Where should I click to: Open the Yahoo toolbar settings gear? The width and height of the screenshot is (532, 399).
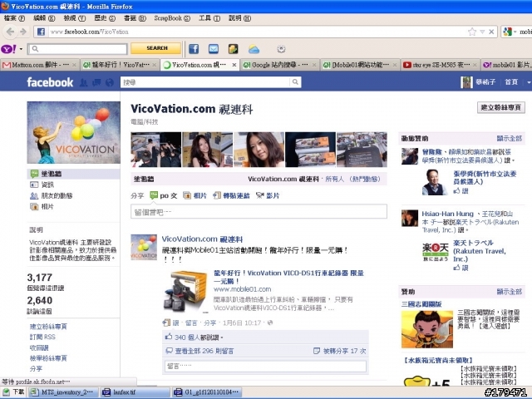[x=281, y=49]
